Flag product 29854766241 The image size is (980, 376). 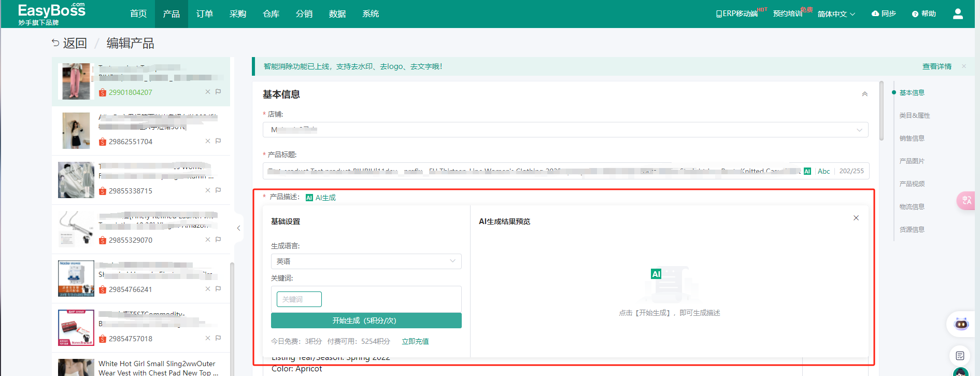point(218,289)
